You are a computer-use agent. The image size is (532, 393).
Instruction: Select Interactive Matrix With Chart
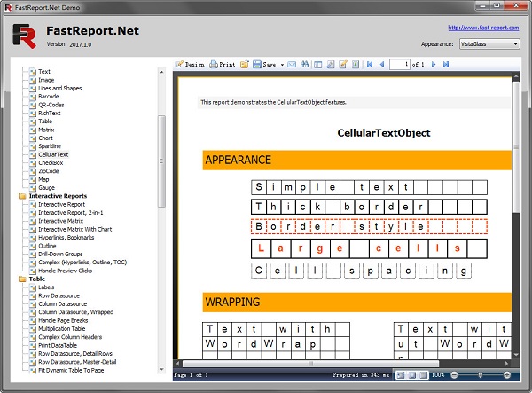[75, 230]
